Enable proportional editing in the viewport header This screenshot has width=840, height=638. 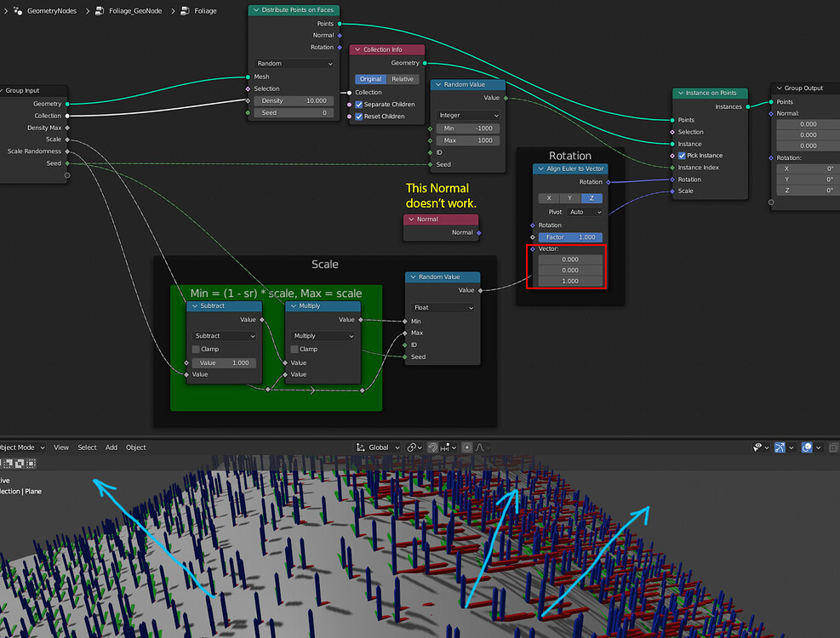[467, 447]
